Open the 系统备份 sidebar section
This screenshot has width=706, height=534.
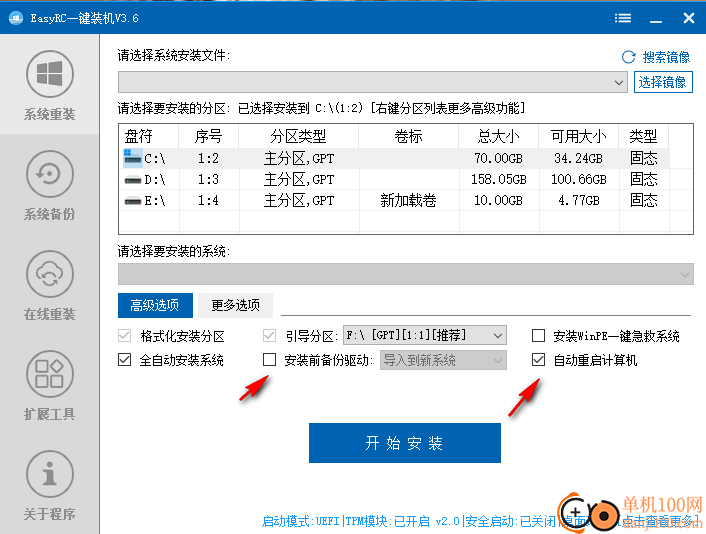tap(50, 185)
